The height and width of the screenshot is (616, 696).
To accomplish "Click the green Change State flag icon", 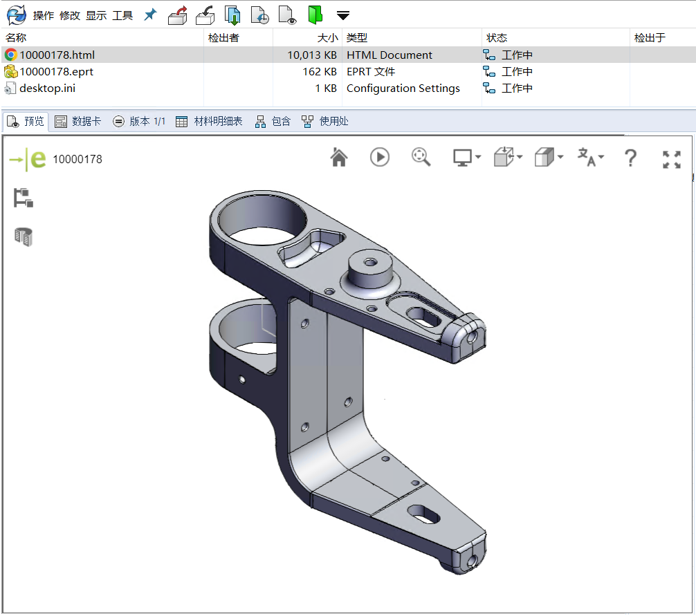I will click(315, 15).
